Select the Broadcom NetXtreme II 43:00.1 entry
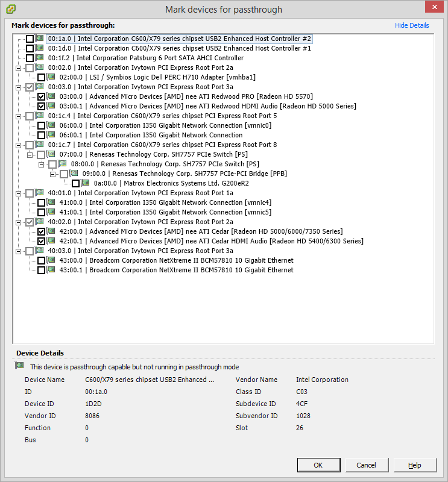Screen dimensions: 448x482 191,271
